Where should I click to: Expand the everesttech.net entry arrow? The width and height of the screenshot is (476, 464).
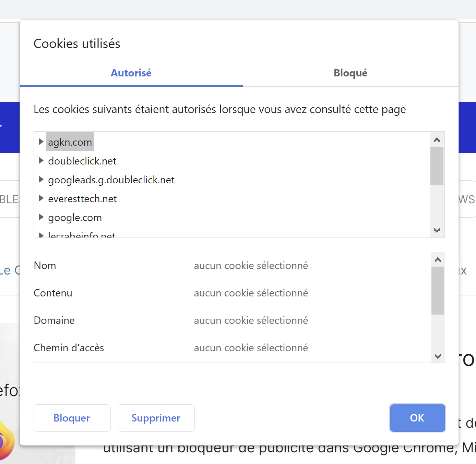(41, 198)
